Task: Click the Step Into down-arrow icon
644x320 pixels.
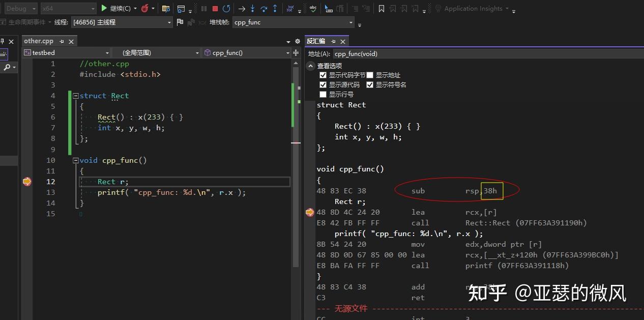Action: pos(253,8)
